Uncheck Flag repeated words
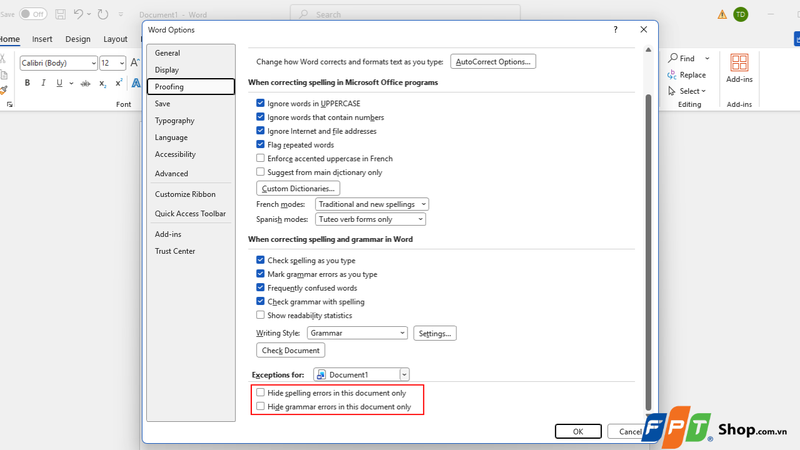800x450 pixels. click(x=260, y=144)
